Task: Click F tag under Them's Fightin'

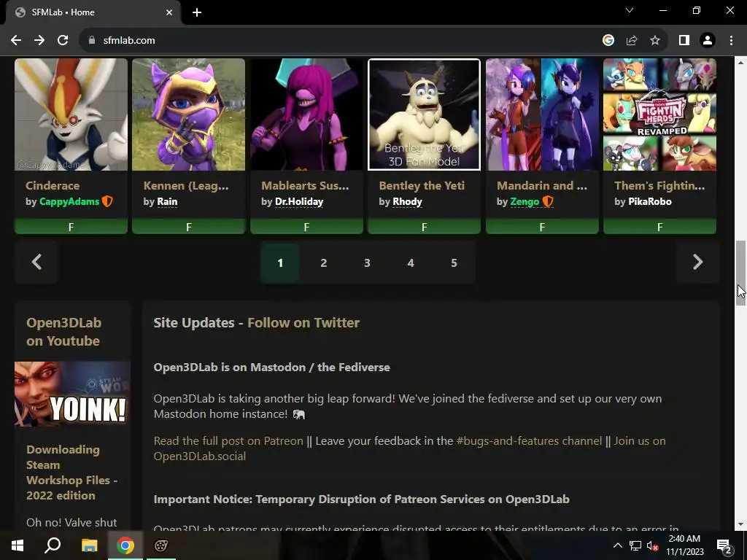Action: pyautogui.click(x=659, y=227)
